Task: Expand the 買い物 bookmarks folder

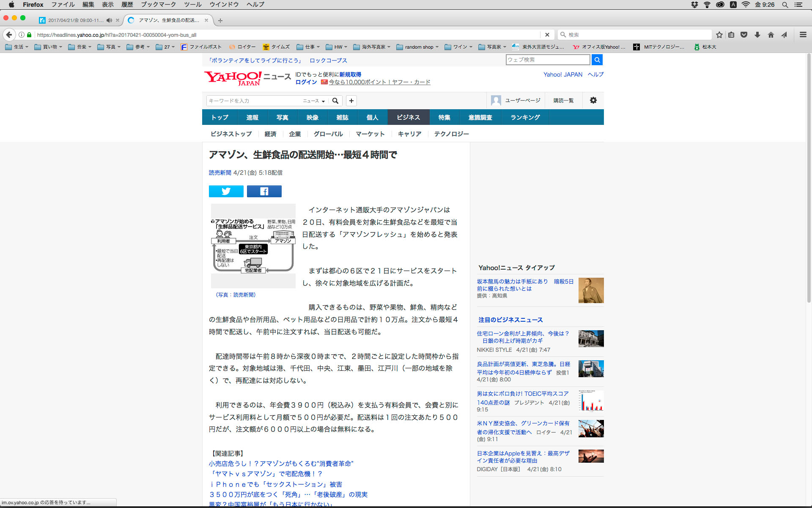Action: click(x=49, y=47)
